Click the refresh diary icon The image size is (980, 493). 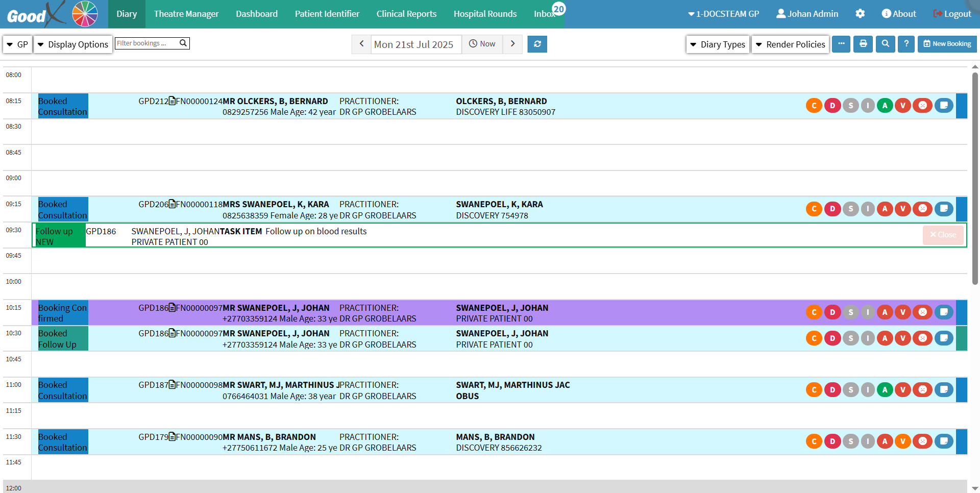[537, 44]
